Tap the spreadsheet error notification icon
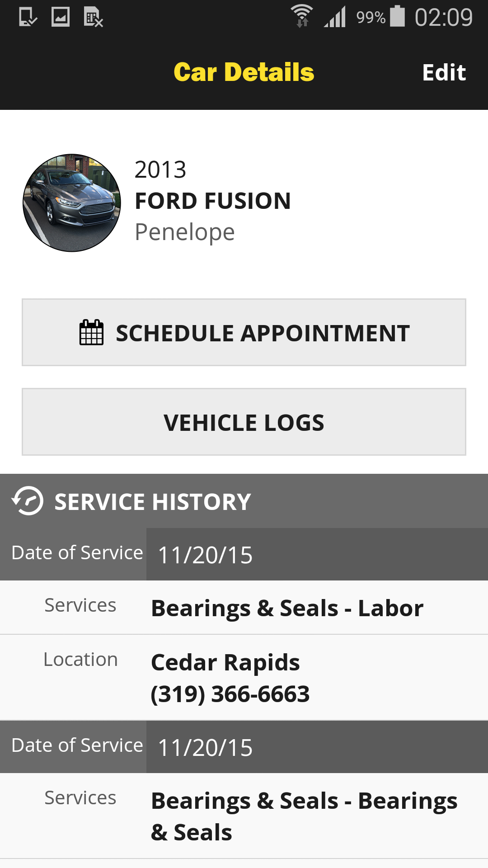 click(x=94, y=17)
